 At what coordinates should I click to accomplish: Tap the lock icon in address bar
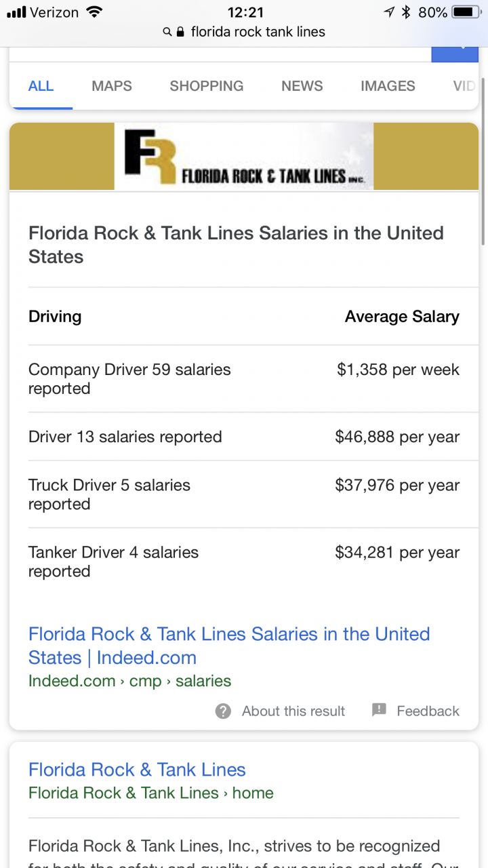click(180, 32)
